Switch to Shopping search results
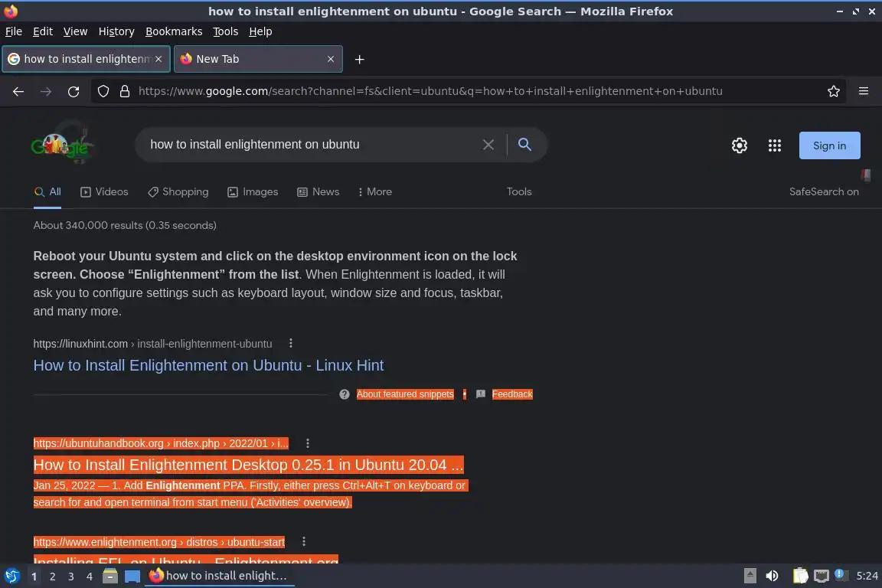The width and height of the screenshot is (882, 588). tap(178, 192)
